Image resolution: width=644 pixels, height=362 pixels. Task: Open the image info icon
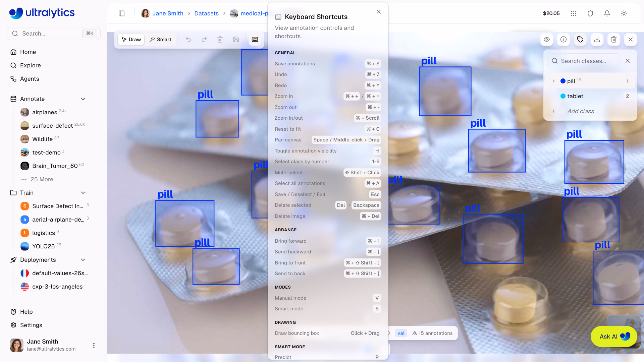pyautogui.click(x=563, y=40)
